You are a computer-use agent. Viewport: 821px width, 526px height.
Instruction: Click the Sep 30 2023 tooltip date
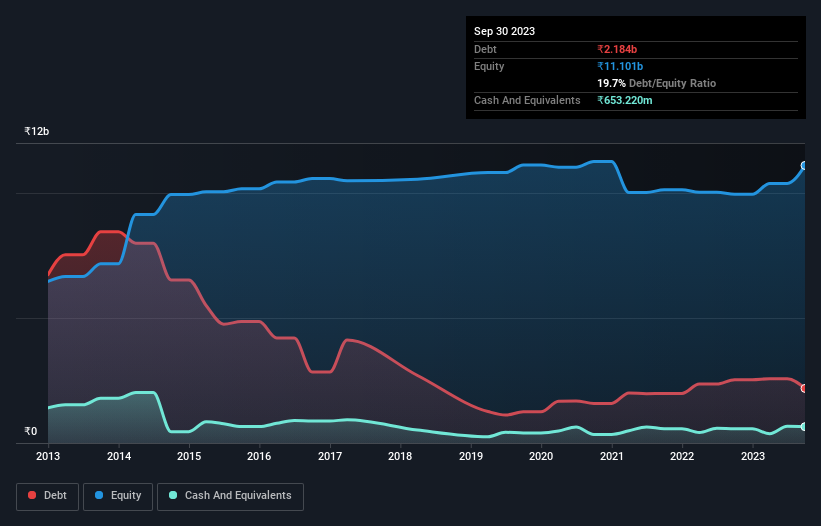pos(504,31)
